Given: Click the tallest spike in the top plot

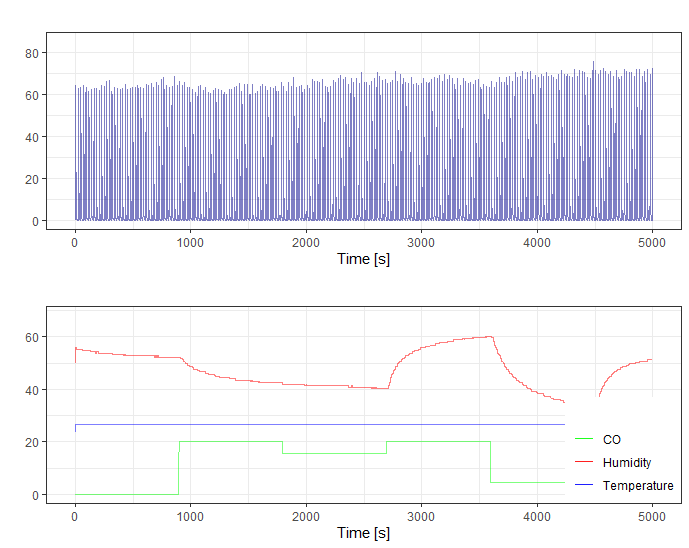Looking at the screenshot, I should pos(593,62).
